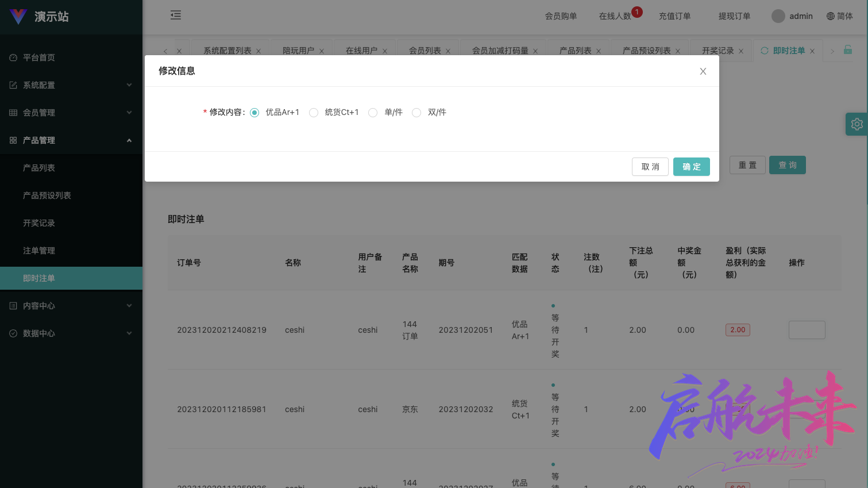Click the 查询 button
This screenshot has height=488, width=868.
(x=788, y=165)
